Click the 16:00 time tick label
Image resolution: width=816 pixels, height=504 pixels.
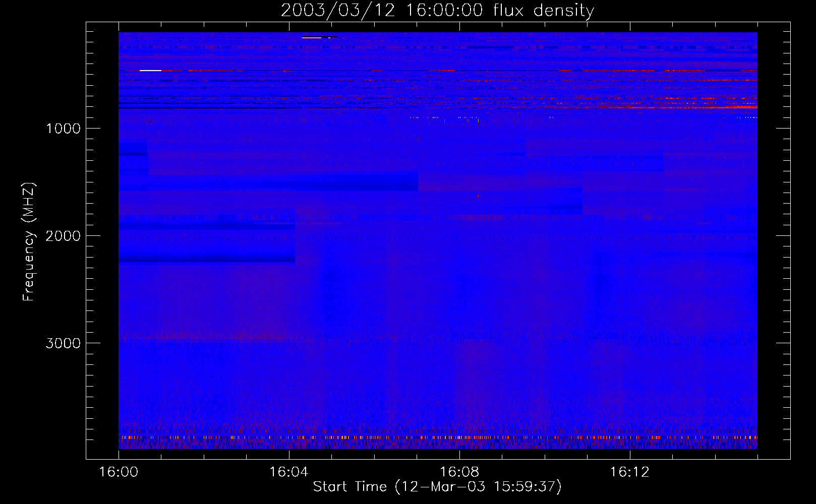coord(119,472)
